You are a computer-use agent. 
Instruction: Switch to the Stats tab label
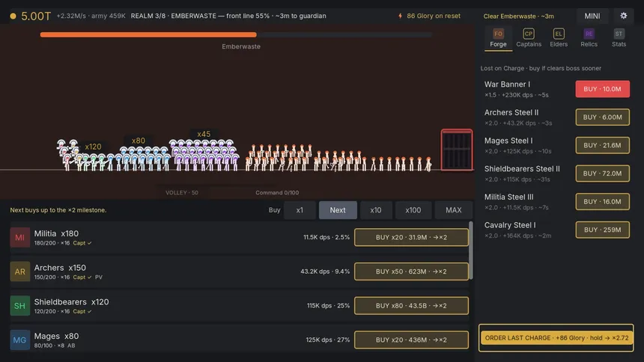point(619,44)
